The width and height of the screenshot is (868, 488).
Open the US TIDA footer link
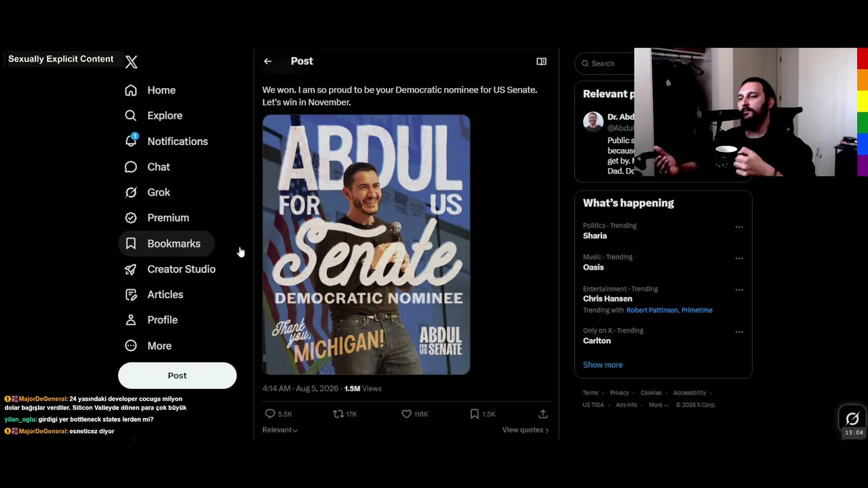593,405
